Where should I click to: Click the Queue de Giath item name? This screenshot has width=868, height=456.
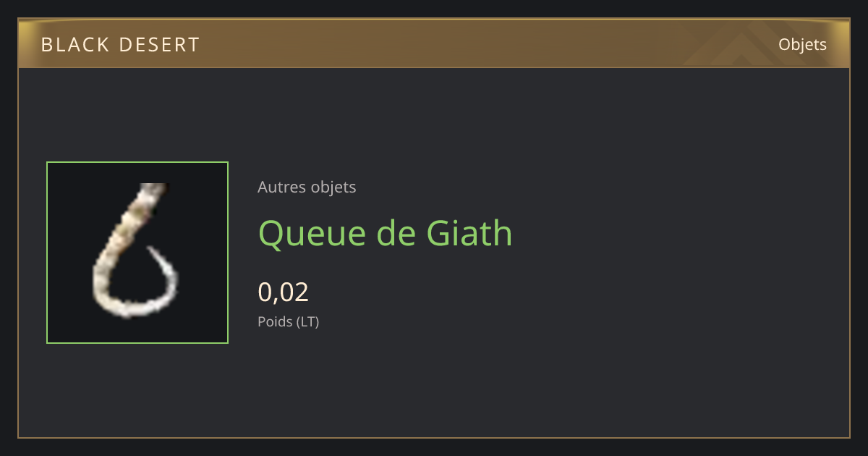386,233
